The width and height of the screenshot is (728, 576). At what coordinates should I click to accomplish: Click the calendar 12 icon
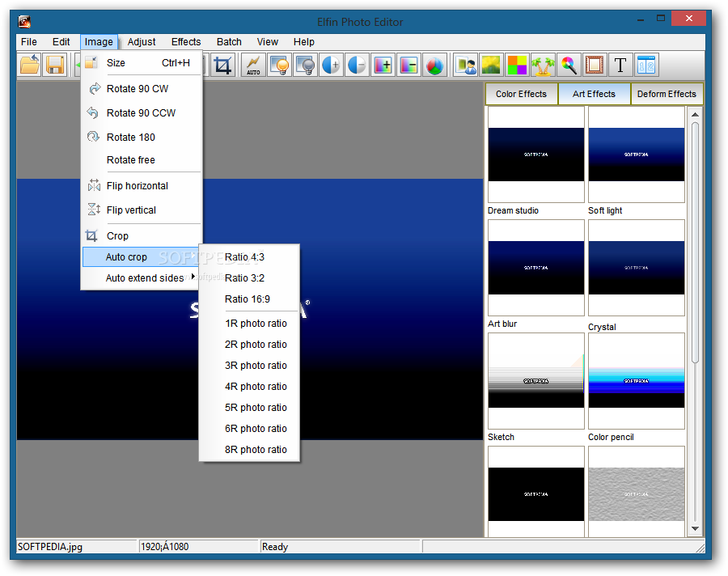point(646,65)
